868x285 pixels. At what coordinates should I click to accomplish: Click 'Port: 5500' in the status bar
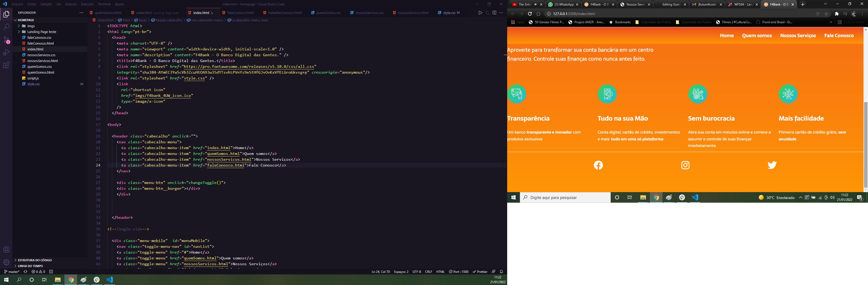point(459,272)
